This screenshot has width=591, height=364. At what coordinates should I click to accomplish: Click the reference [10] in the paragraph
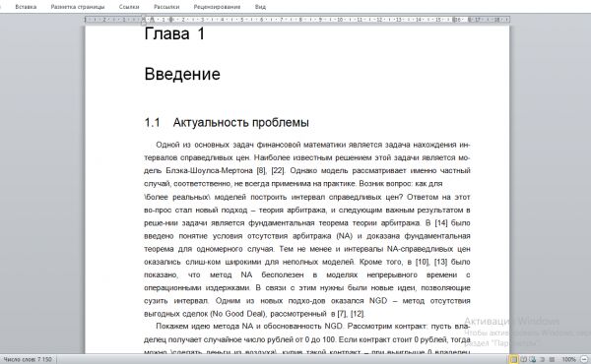423,262
